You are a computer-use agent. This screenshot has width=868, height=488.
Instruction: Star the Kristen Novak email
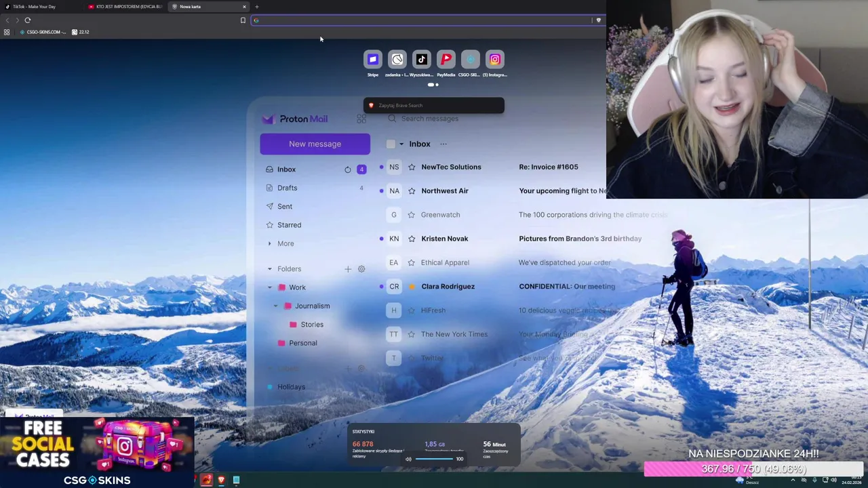click(x=412, y=239)
